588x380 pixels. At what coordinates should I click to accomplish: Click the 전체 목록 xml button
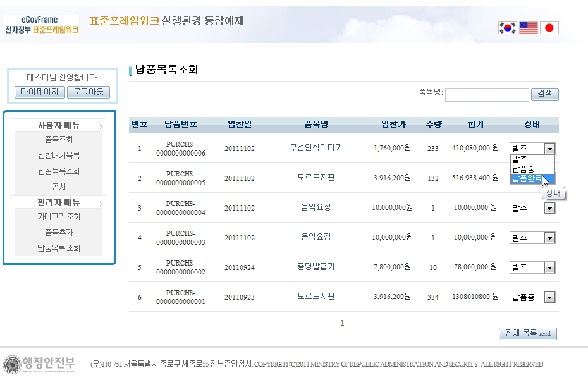click(x=528, y=333)
